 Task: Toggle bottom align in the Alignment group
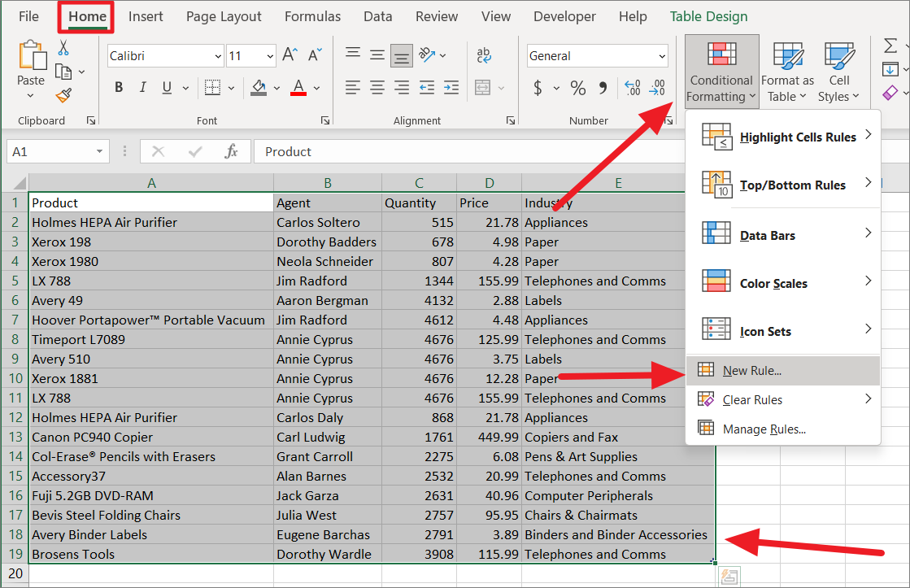[x=402, y=56]
